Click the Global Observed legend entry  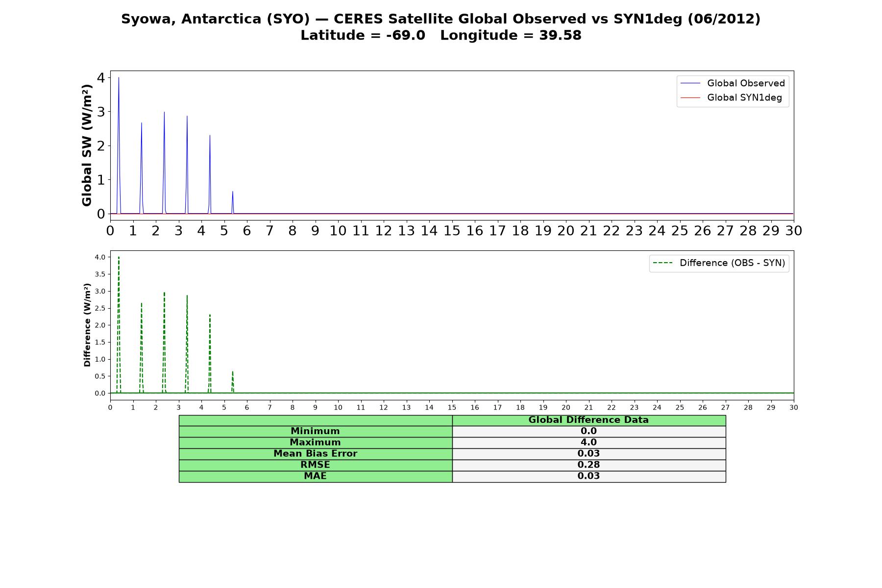(x=733, y=83)
